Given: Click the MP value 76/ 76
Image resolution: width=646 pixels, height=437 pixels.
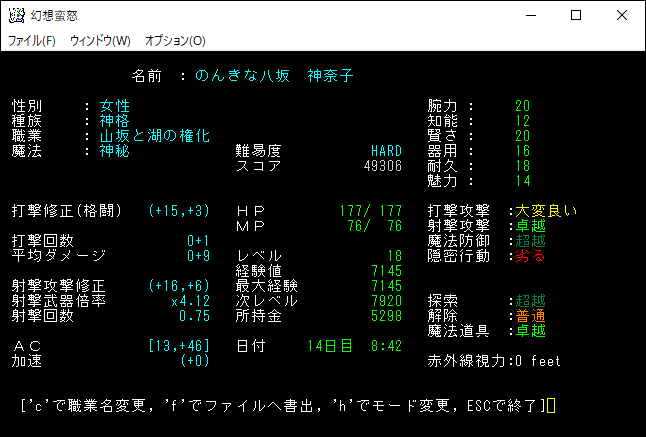Looking at the screenshot, I should click(376, 225).
